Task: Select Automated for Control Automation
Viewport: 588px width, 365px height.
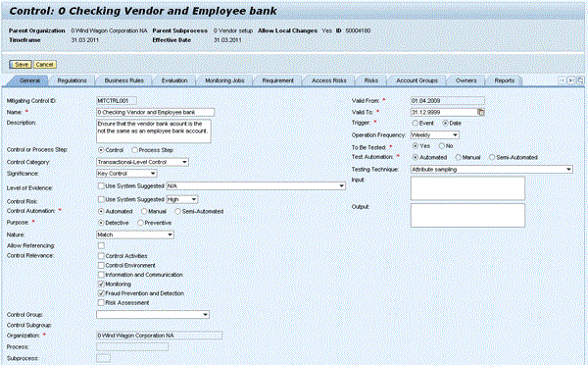Action: [101, 211]
